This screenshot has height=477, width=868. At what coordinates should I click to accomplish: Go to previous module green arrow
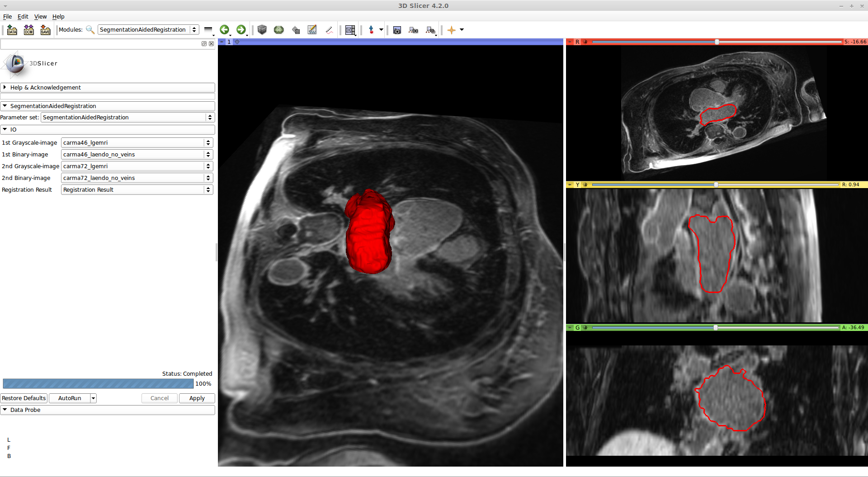(224, 30)
